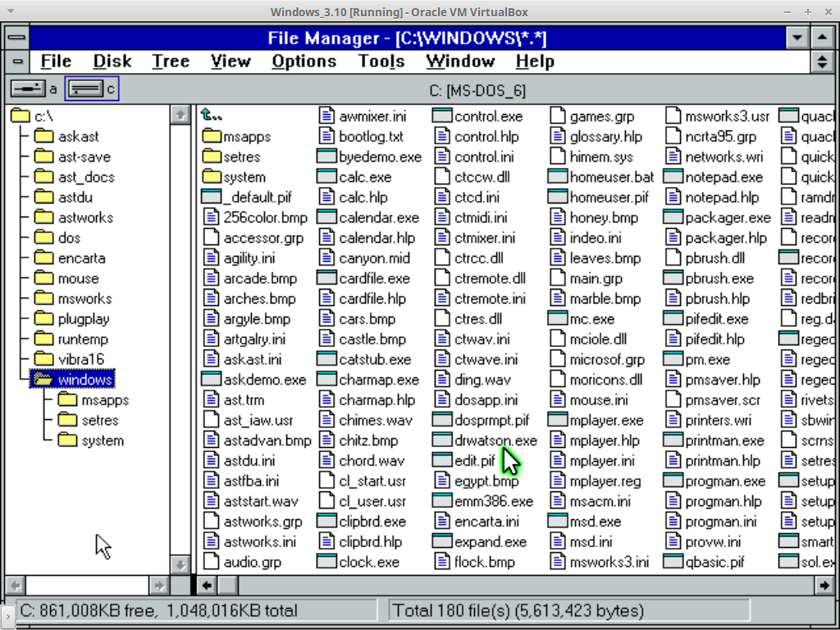Open the Tree menu

coord(171,62)
